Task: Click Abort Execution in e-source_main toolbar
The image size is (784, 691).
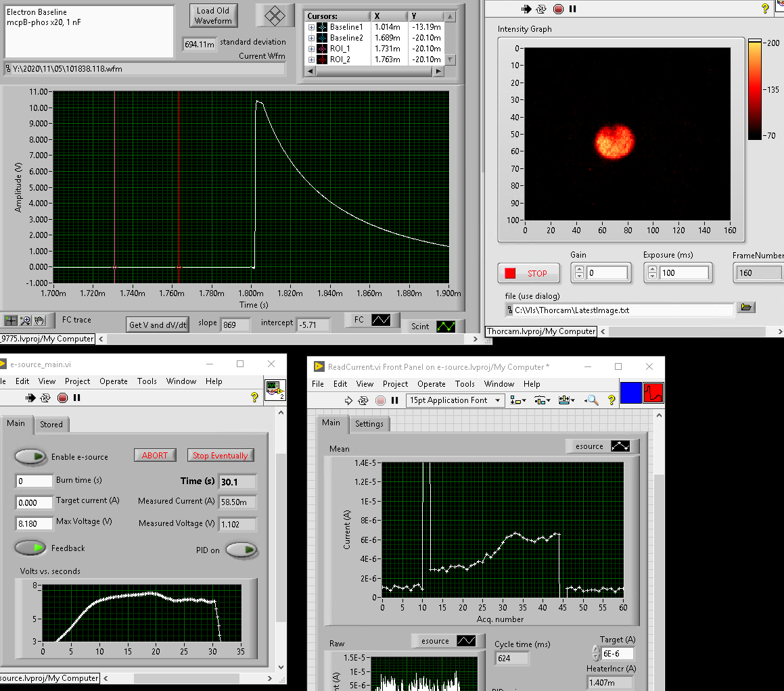Action: coord(63,398)
